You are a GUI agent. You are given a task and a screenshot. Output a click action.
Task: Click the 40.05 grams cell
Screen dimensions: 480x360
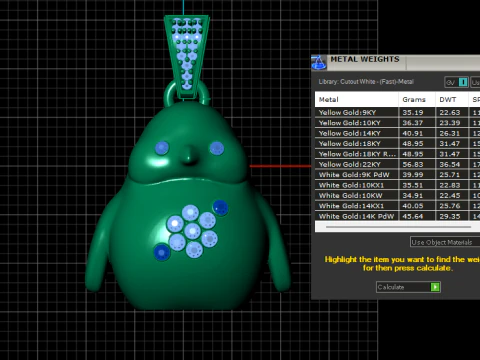417,206
